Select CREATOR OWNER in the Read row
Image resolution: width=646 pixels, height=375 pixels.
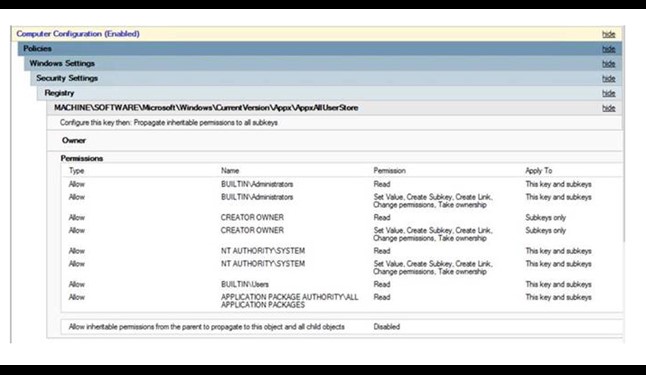252,218
